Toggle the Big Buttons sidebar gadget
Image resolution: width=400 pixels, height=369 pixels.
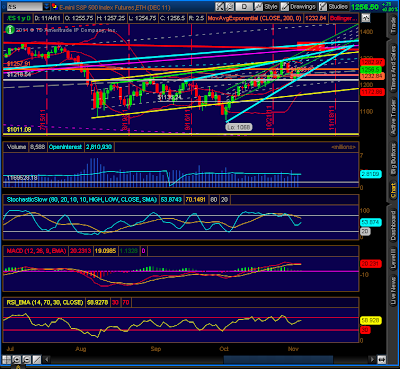coord(394,160)
